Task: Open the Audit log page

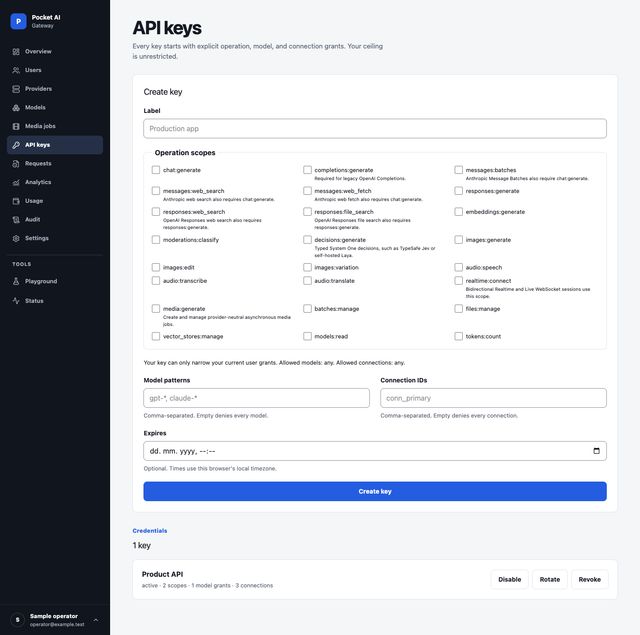Action: [55, 220]
